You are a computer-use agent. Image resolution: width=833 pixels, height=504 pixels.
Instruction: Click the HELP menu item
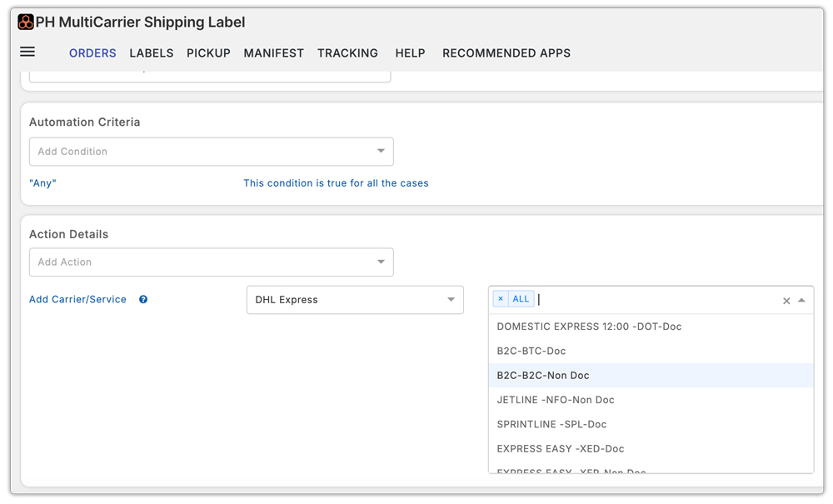(x=410, y=53)
